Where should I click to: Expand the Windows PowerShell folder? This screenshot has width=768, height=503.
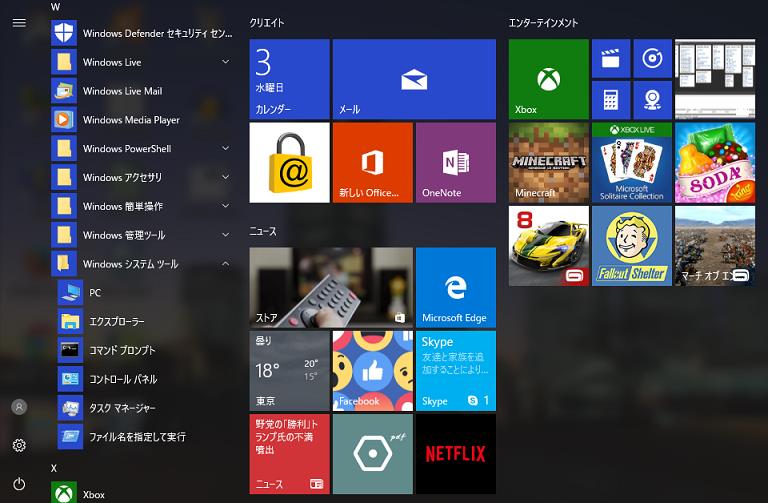tap(142, 148)
